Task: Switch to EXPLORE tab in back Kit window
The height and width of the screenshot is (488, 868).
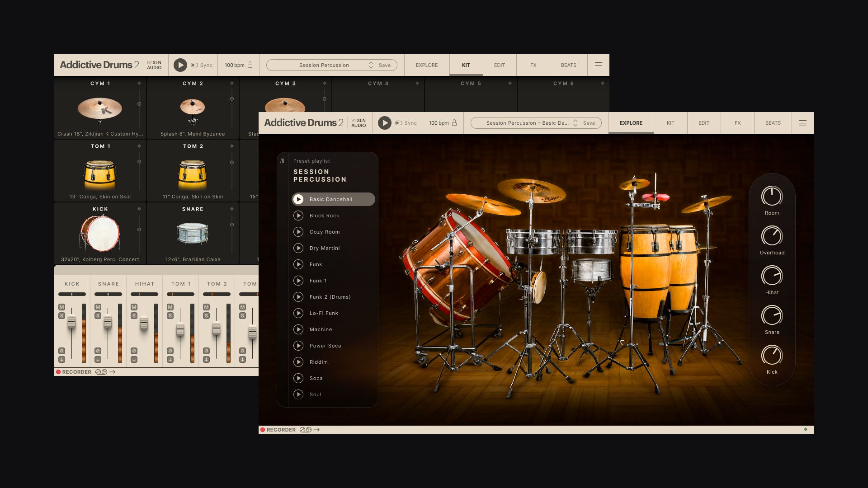Action: [x=427, y=65]
